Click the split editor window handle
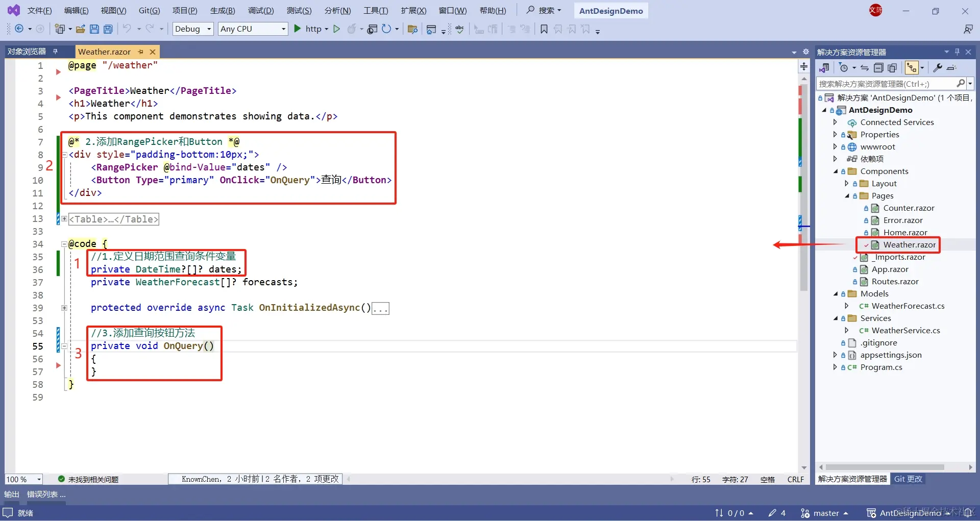 pos(804,66)
